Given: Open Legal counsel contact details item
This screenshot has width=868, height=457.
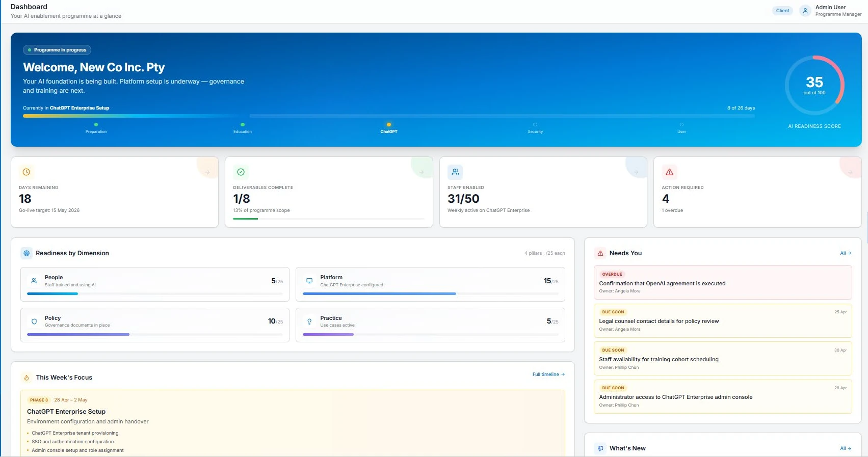Looking at the screenshot, I should (723, 320).
